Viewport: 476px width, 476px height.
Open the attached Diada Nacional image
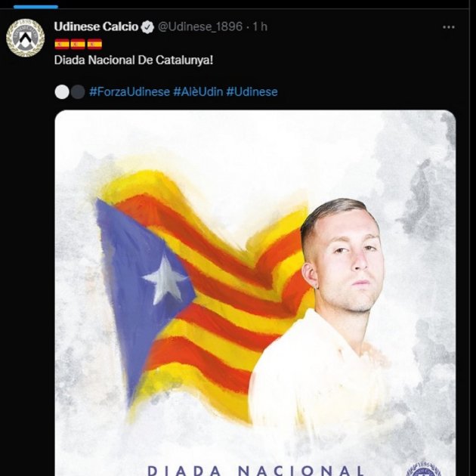(x=255, y=293)
